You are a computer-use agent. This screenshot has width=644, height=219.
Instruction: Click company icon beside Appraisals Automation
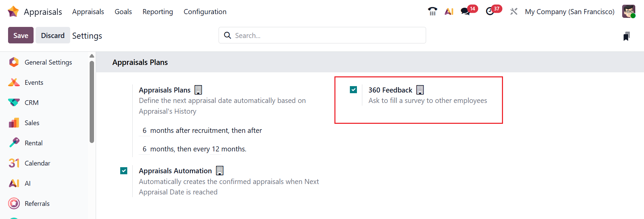tap(220, 171)
